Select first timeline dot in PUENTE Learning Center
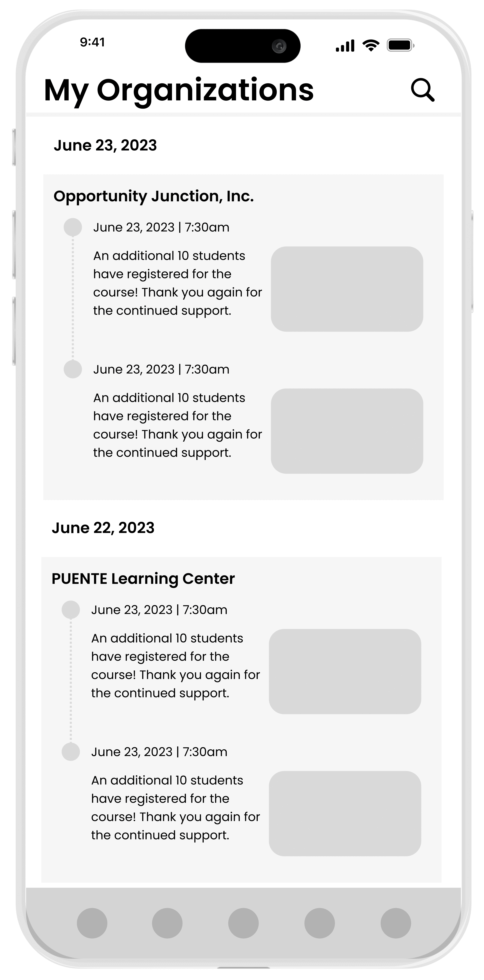Image resolution: width=484 pixels, height=980 pixels. point(71,610)
